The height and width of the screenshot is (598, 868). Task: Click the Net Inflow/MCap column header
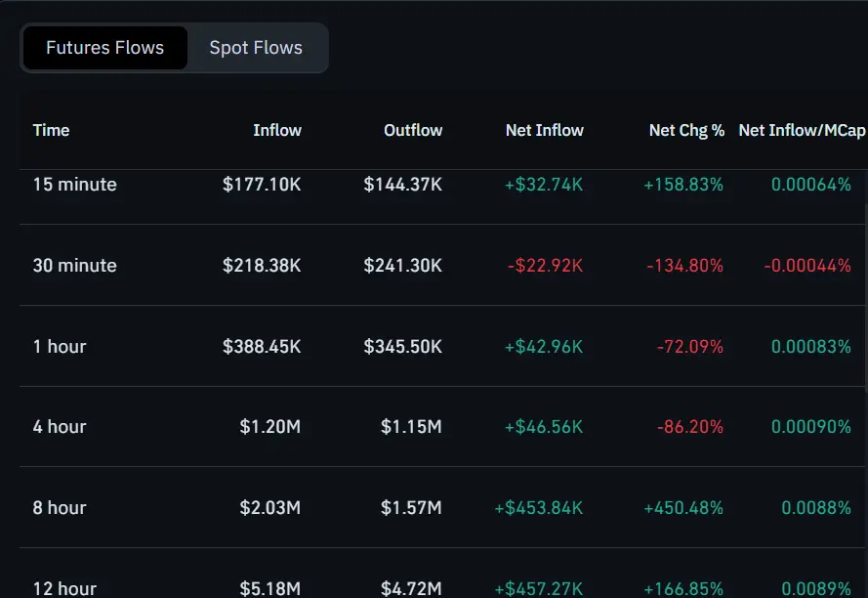[802, 130]
